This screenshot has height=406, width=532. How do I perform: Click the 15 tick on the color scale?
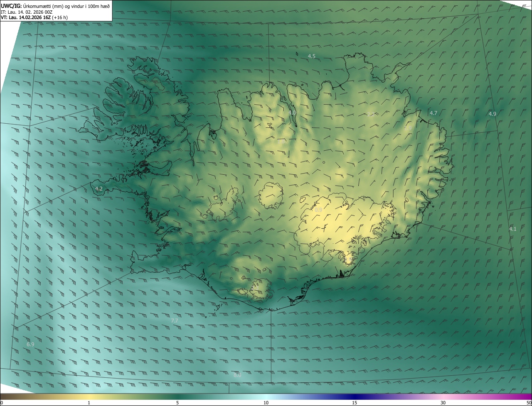point(355,403)
